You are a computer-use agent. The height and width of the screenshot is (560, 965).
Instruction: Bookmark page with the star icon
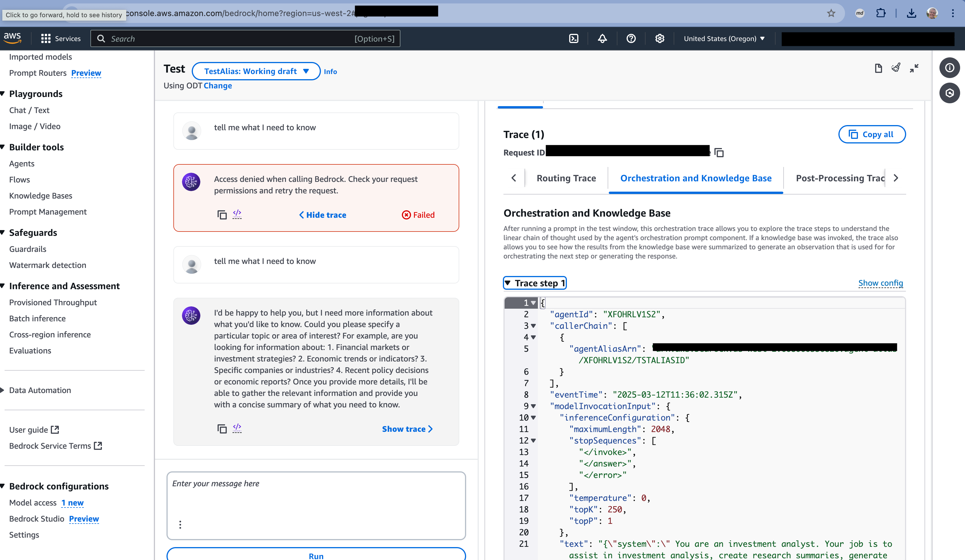pos(831,13)
